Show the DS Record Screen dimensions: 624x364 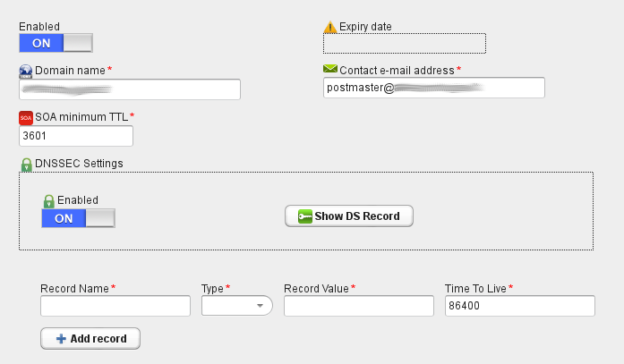tap(349, 216)
